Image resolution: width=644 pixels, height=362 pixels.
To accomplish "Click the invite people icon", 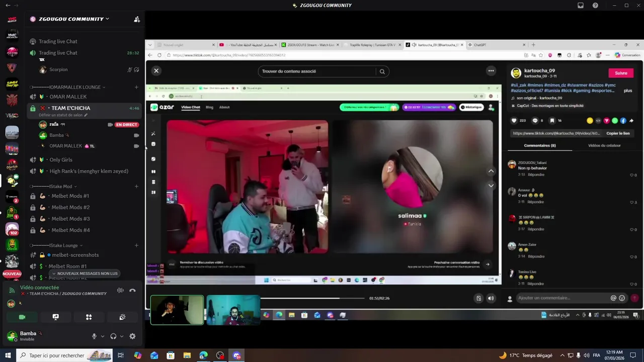I will click(137, 19).
